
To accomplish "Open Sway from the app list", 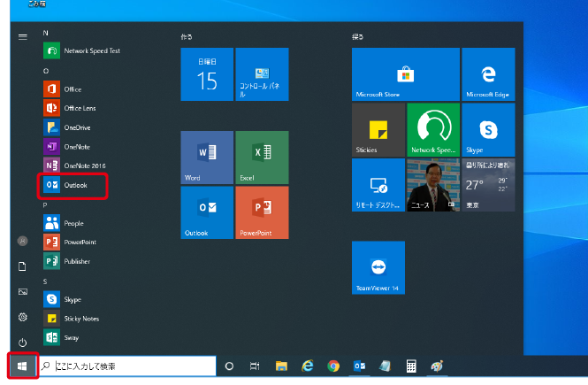I will point(61,338).
